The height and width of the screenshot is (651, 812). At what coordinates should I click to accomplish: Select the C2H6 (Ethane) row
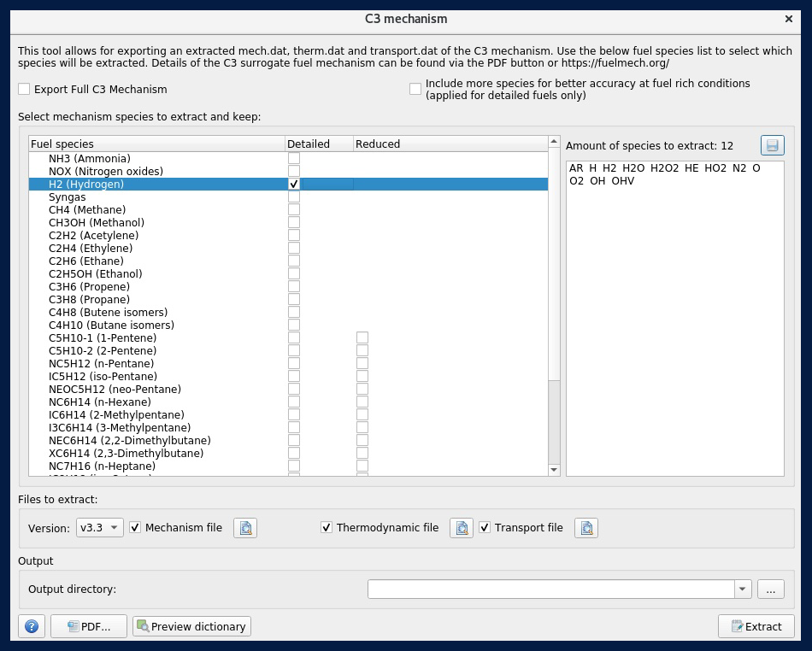(x=288, y=261)
